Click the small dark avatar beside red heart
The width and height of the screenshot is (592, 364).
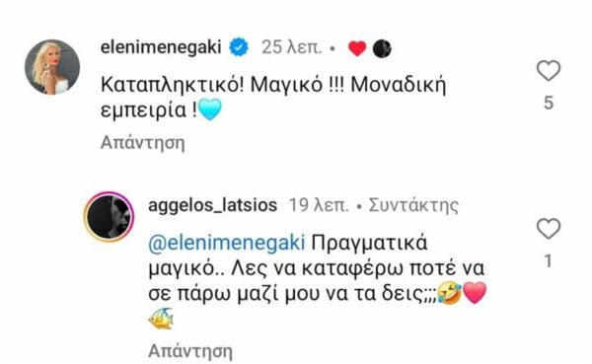(382, 48)
